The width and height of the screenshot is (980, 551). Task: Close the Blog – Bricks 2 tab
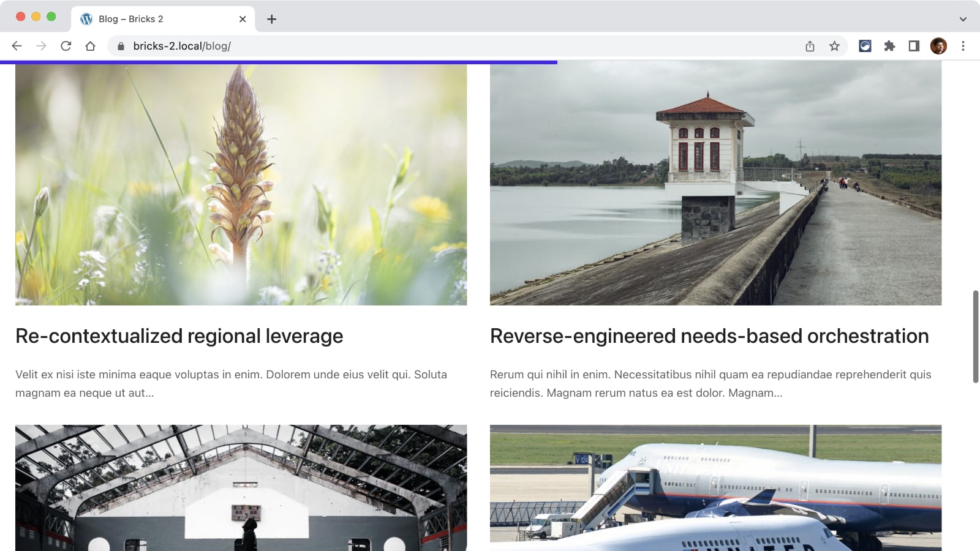coord(243,19)
